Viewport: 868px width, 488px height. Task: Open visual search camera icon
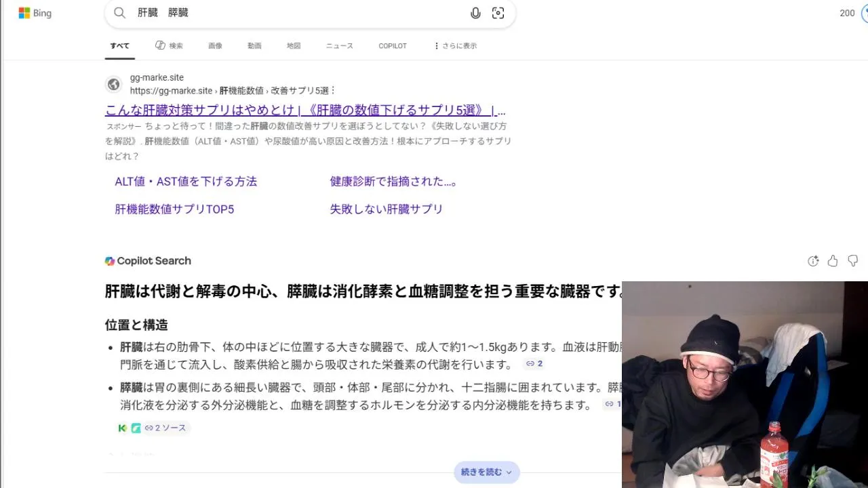pos(498,13)
